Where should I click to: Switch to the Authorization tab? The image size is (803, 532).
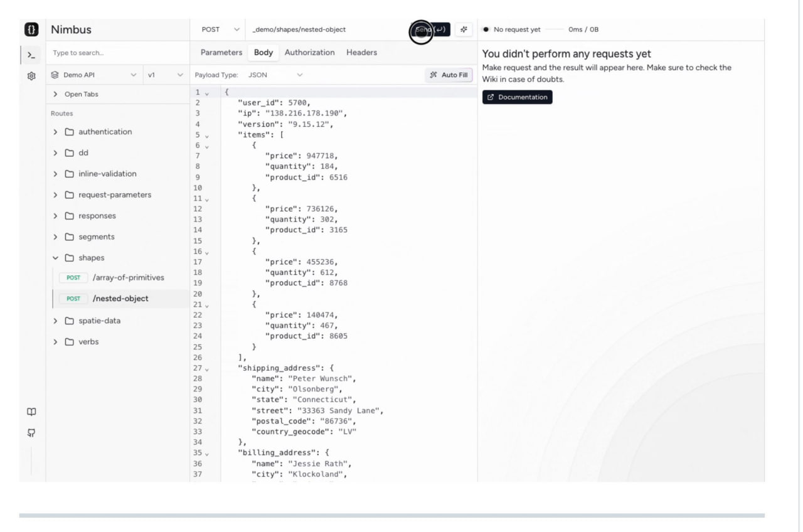point(310,53)
